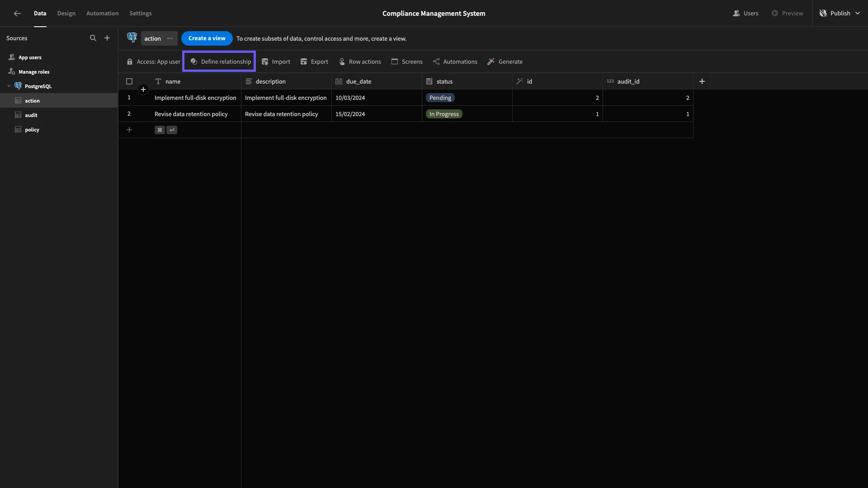
Task: Select the 10/03/2024 due date cell
Action: pos(377,98)
